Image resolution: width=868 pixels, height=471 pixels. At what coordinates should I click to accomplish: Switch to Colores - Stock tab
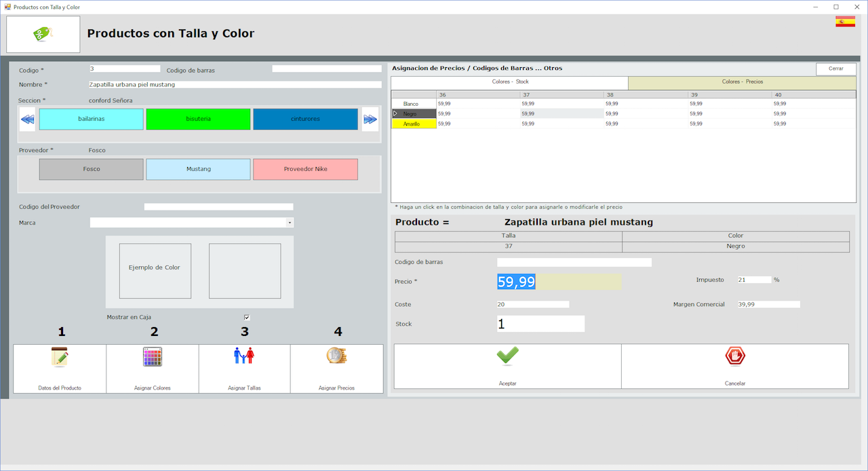click(x=510, y=82)
